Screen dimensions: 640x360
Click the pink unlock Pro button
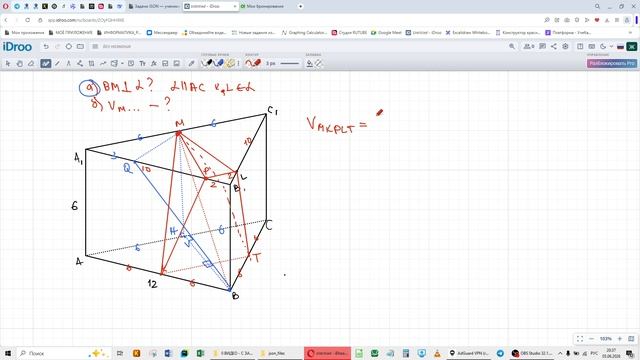(611, 63)
